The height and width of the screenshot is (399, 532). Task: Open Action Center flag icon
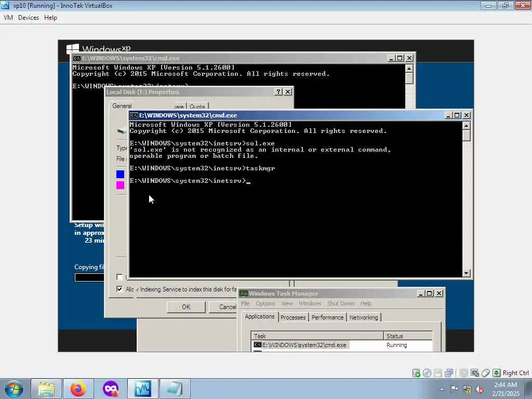point(454,389)
